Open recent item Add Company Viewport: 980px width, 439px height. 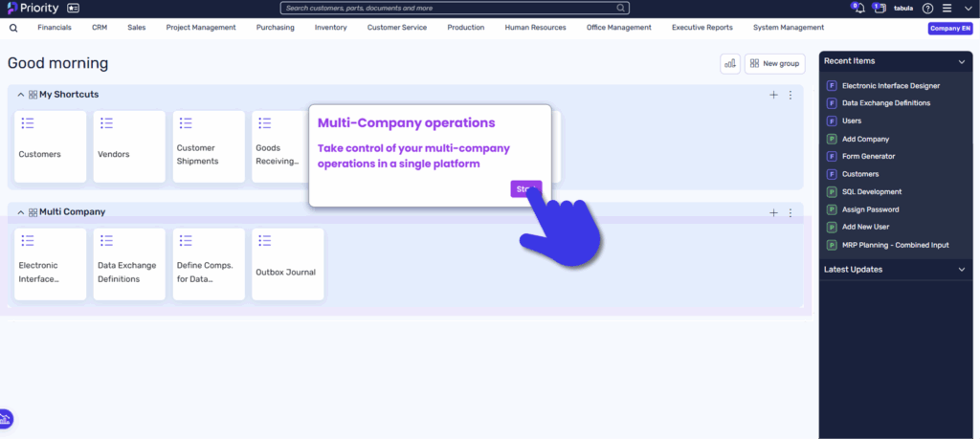[865, 139]
